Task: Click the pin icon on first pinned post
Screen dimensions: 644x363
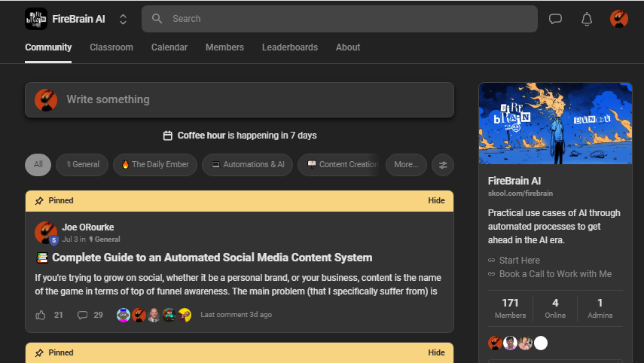Action: [39, 201]
